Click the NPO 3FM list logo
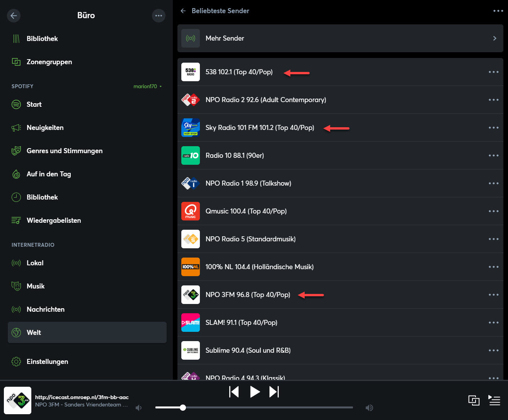 [191, 295]
